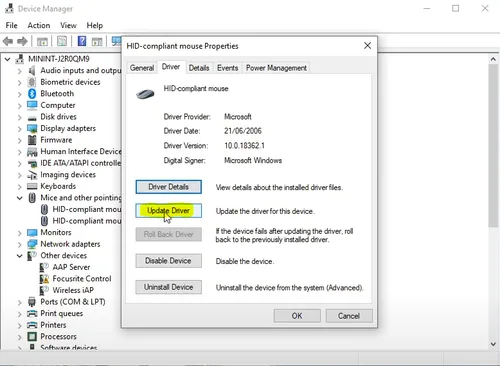
Task: Click the Uninstall Device button
Action: pos(169,287)
